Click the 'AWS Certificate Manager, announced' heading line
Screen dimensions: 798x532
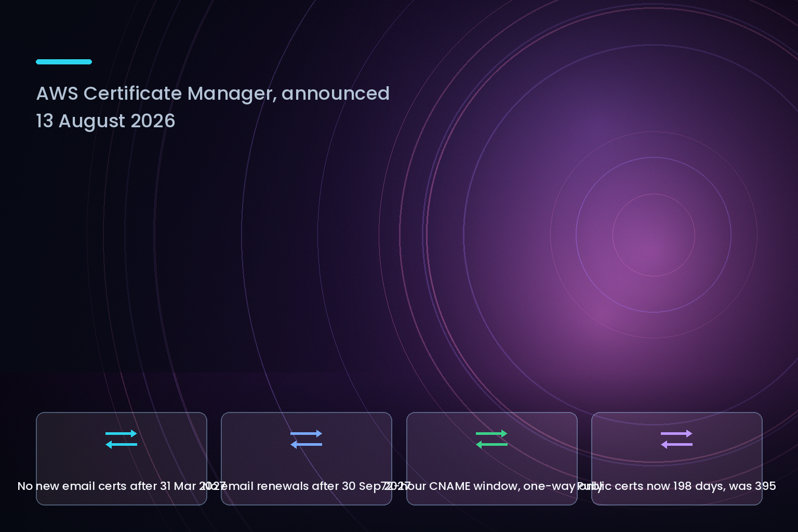tap(213, 94)
